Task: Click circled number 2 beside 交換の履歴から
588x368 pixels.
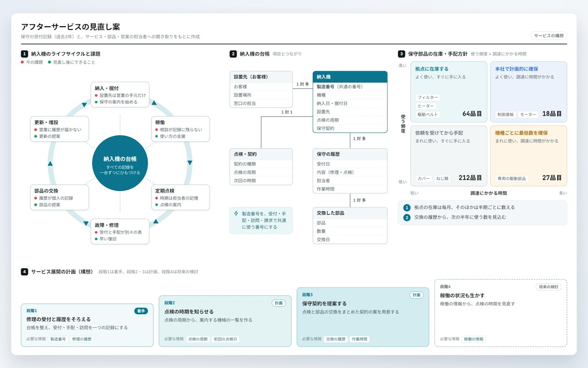Action: [x=407, y=217]
